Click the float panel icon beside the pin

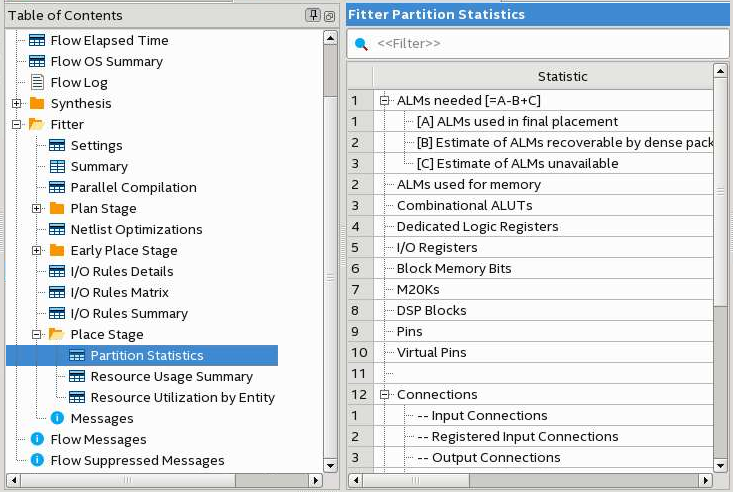[329, 15]
